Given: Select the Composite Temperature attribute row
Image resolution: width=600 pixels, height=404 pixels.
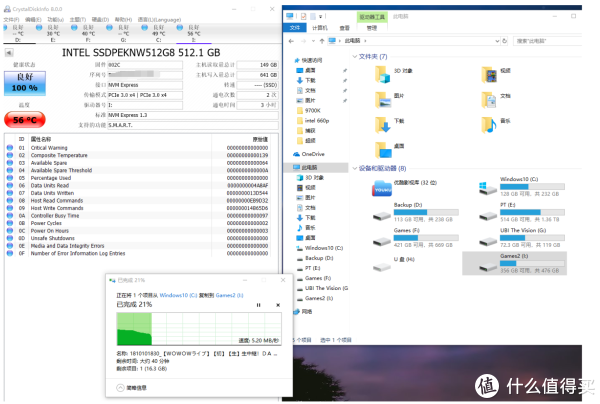Looking at the screenshot, I should (138, 155).
